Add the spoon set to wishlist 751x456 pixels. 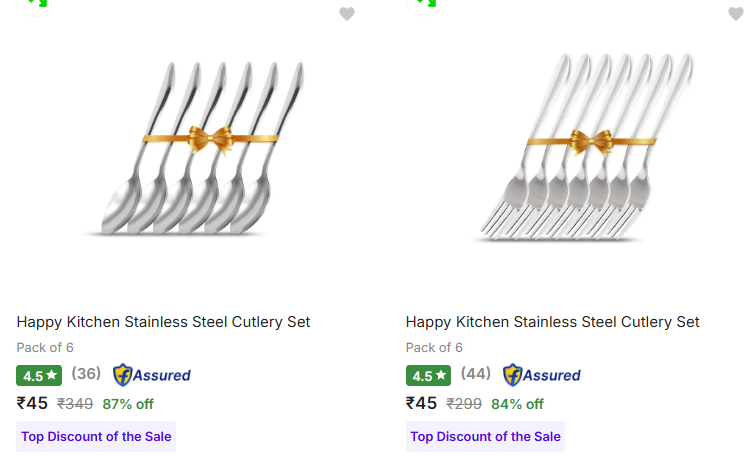(346, 14)
